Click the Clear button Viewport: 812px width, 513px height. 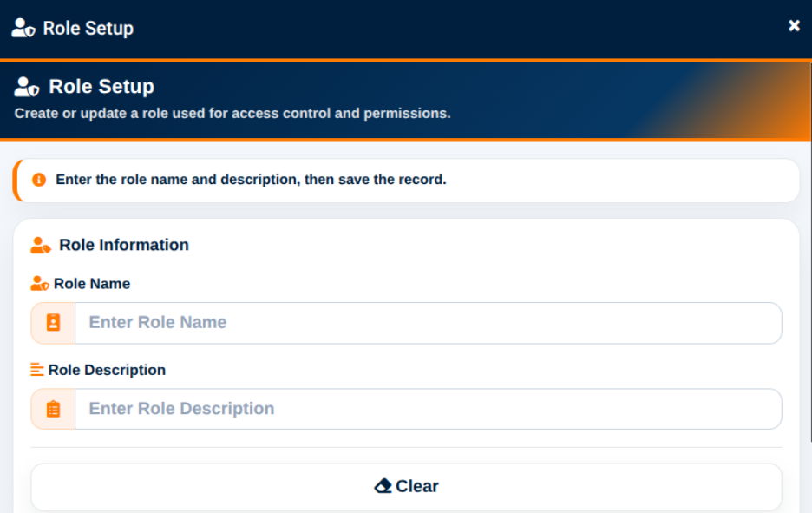tap(407, 487)
